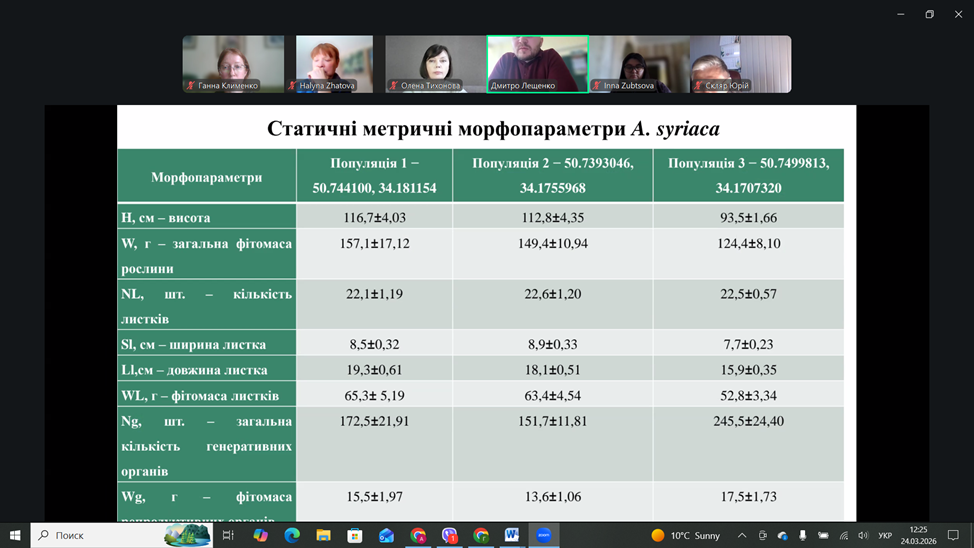Click the Windows Start button

pos(15,535)
